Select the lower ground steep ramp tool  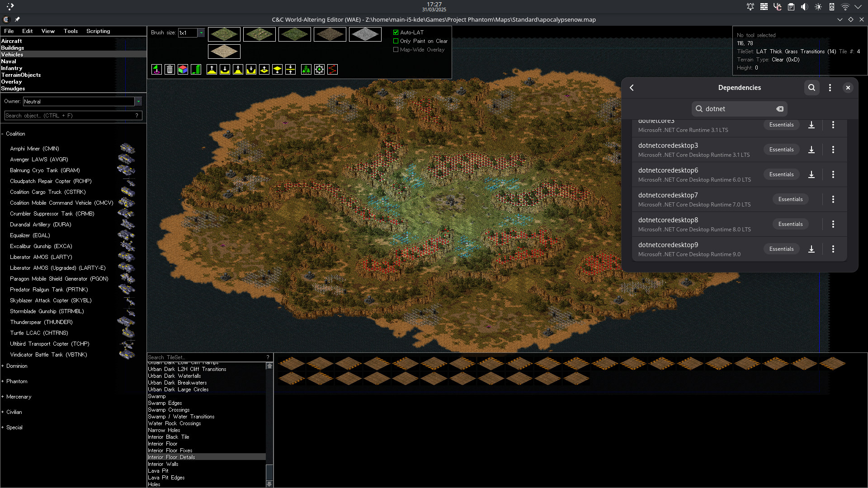(225, 70)
